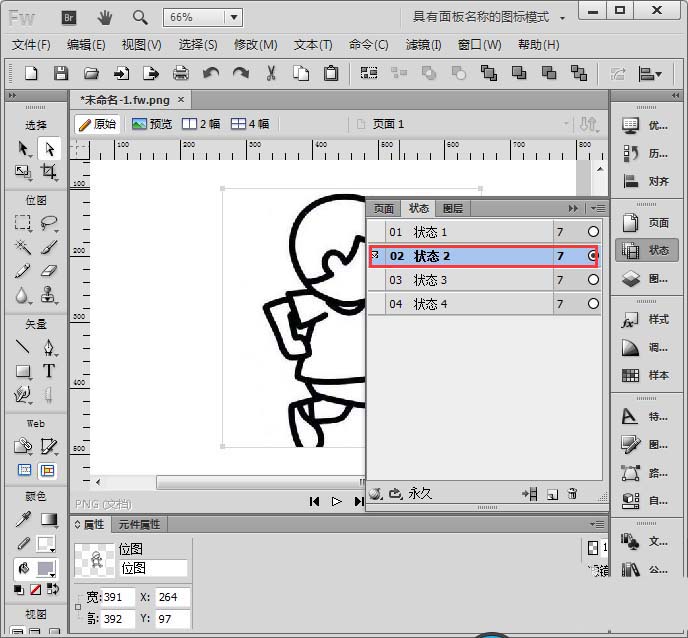This screenshot has height=638, width=688.
Task: Open the Bridge (Br) icon
Action: [68, 18]
